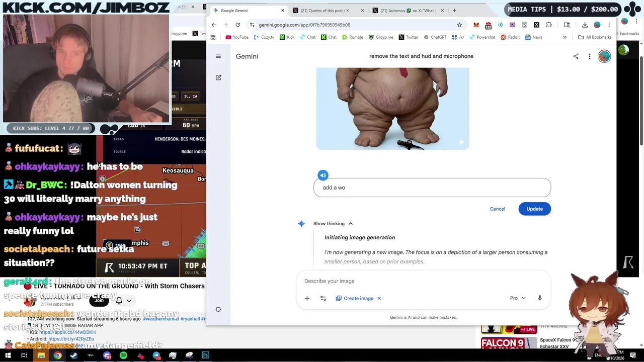Open Task View on the taskbar

click(24, 355)
